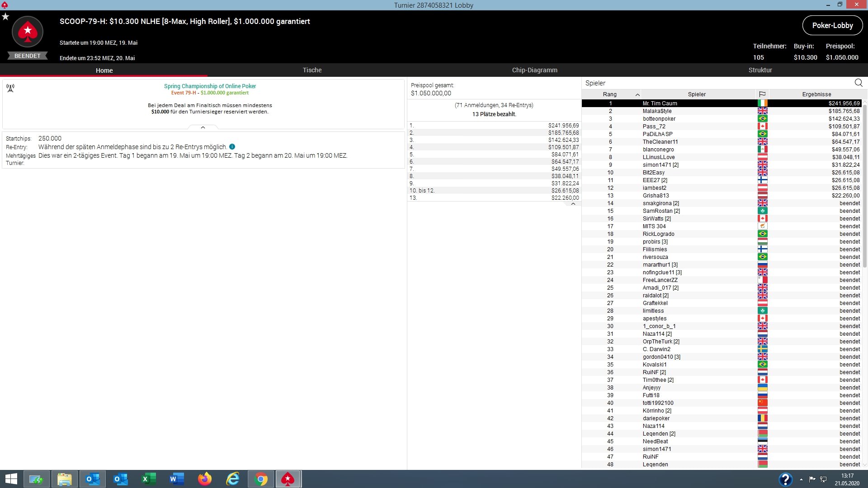Image resolution: width=868 pixels, height=488 pixels.
Task: Show hidden system tray icons
Action: click(801, 479)
